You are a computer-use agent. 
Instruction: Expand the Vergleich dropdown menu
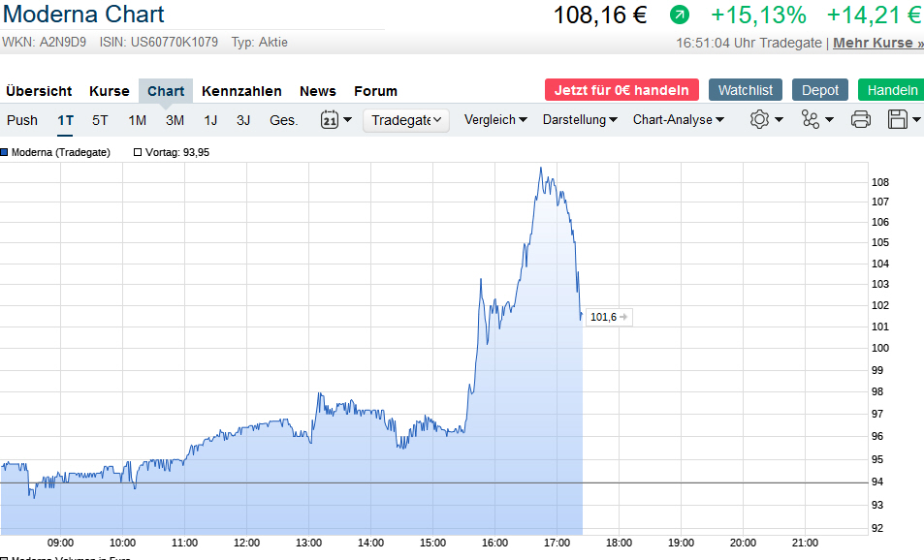pos(495,119)
